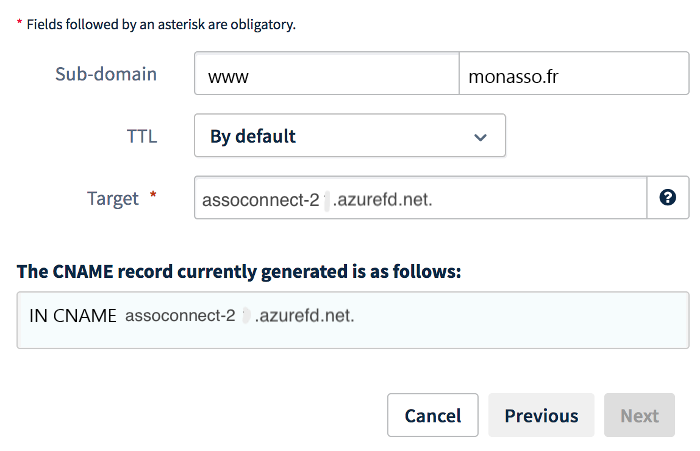
Task: Open the TTL dropdown chevron arrow
Action: pyautogui.click(x=480, y=137)
